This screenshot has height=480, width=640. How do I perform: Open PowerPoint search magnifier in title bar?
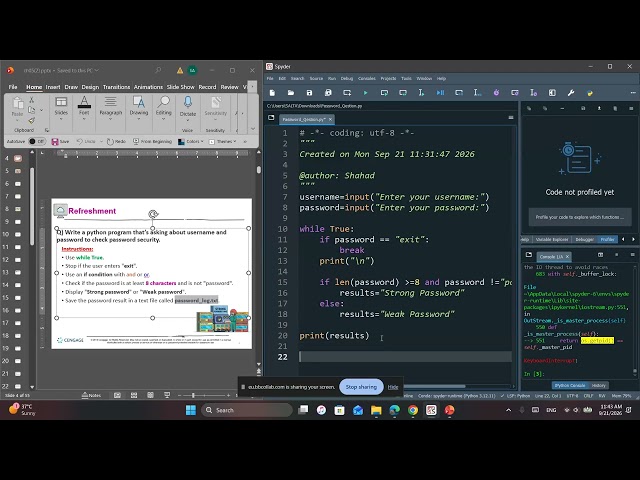(x=158, y=70)
